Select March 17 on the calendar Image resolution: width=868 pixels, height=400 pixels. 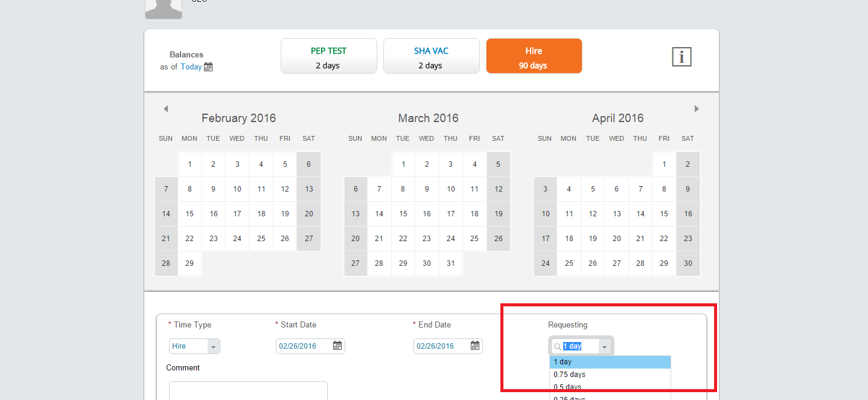pos(451,214)
